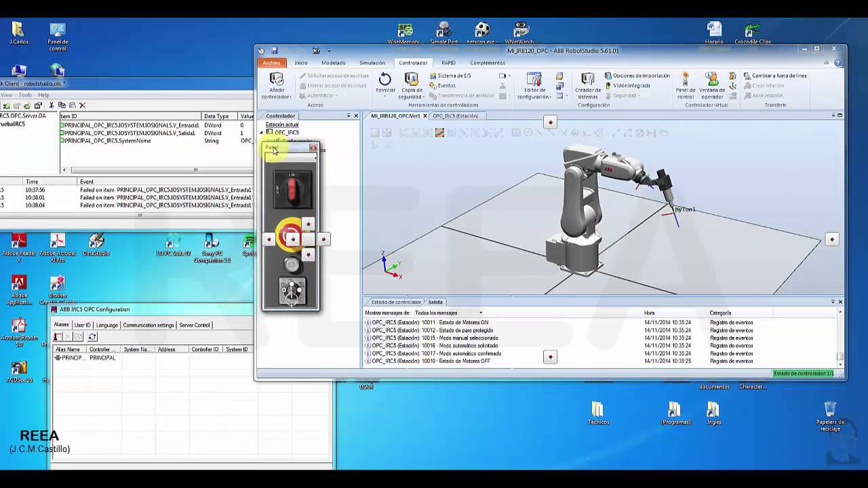Screen dimensions: 868x488
Task: Click the Estado de controlador 1/1 status indicator
Action: pos(804,373)
